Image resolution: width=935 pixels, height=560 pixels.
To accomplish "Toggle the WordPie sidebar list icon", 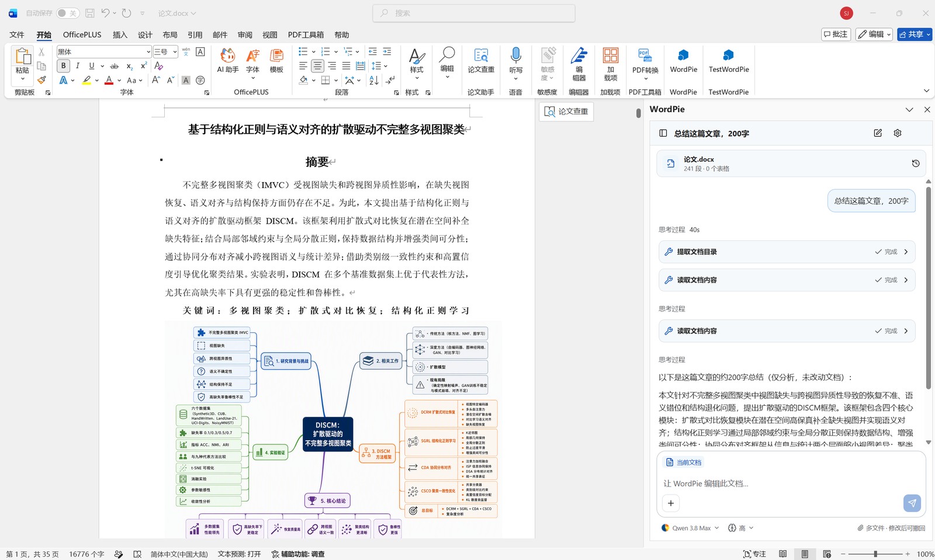I will 663,133.
